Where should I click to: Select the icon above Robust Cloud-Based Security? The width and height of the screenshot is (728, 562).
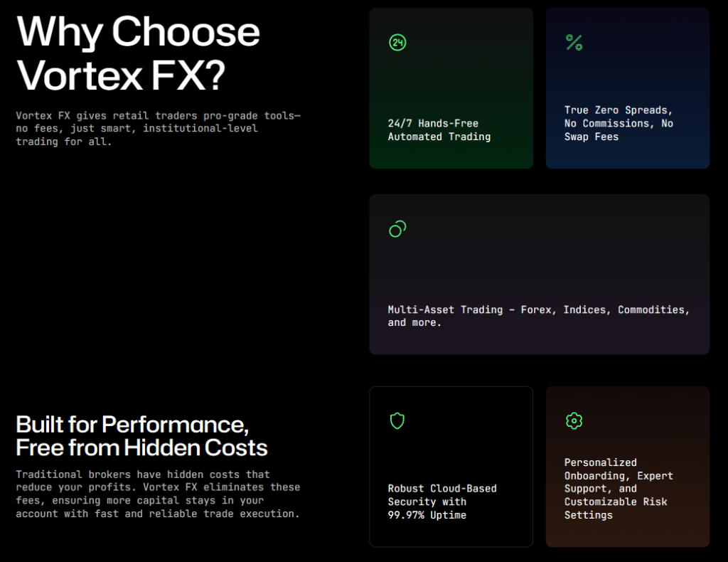click(397, 420)
